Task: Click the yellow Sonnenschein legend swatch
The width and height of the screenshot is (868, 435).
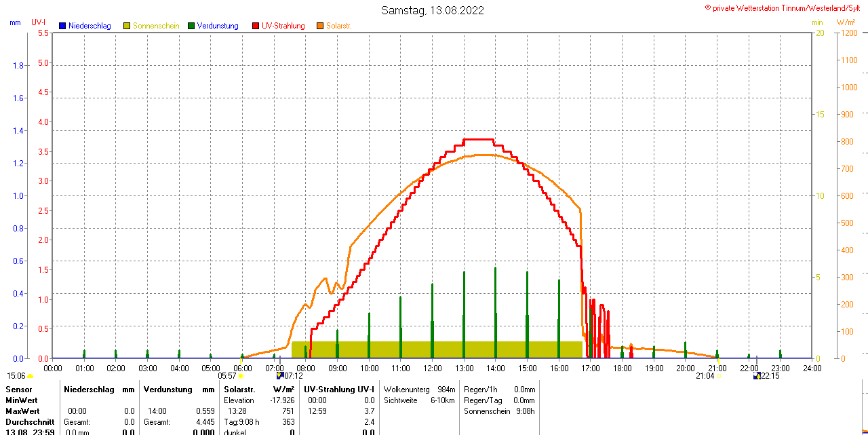Action: click(x=127, y=26)
